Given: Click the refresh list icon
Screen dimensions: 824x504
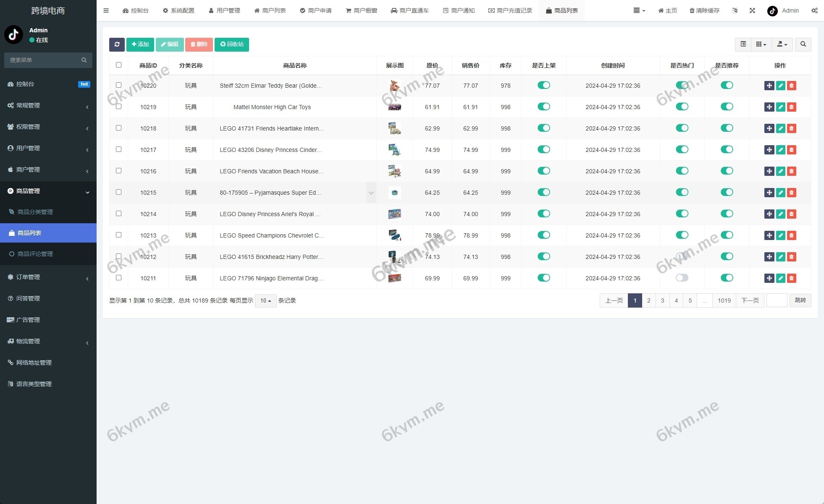Looking at the screenshot, I should pos(117,44).
